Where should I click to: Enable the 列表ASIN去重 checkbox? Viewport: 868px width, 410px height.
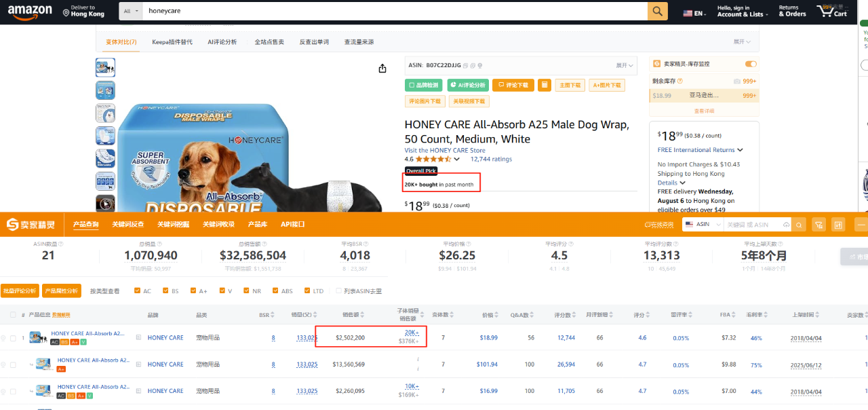(x=339, y=291)
